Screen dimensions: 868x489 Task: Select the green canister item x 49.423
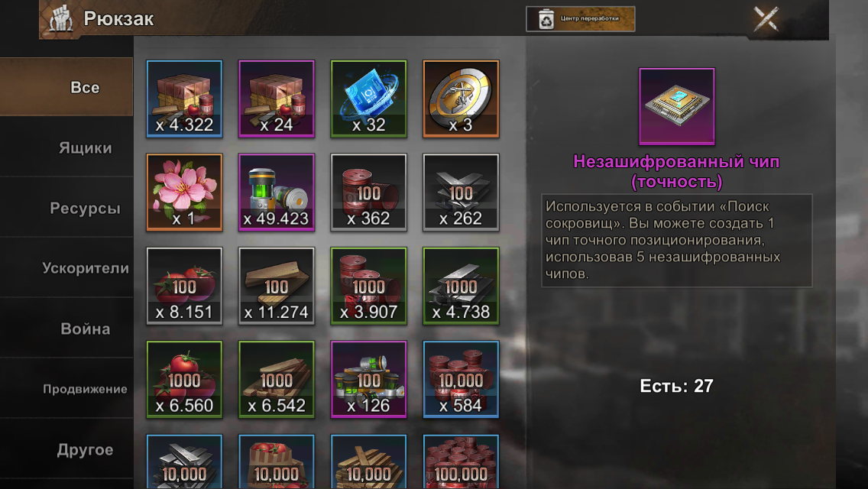pyautogui.click(x=277, y=193)
